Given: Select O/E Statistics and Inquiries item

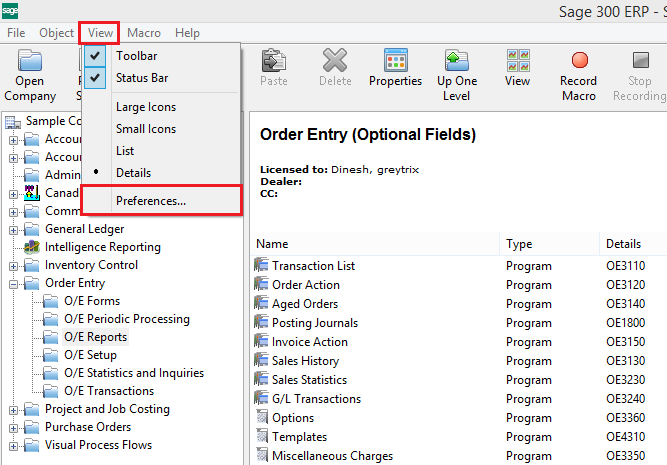Looking at the screenshot, I should tap(134, 373).
